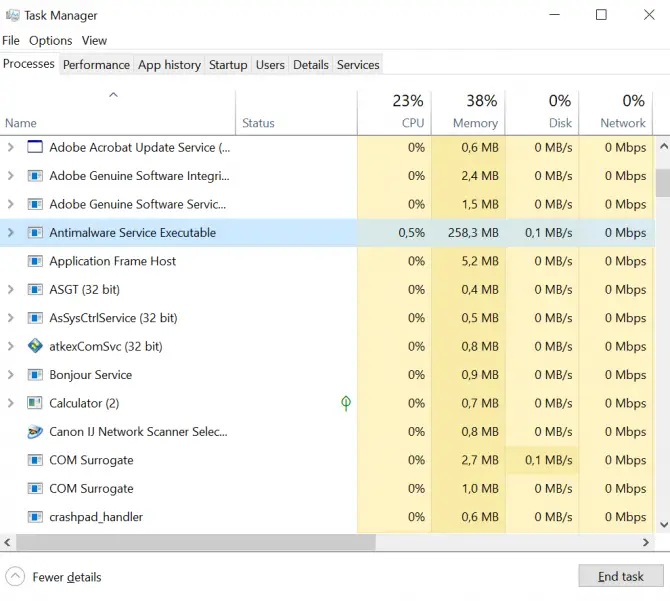
Task: Select the Application Frame Host process name
Action: [x=112, y=261]
